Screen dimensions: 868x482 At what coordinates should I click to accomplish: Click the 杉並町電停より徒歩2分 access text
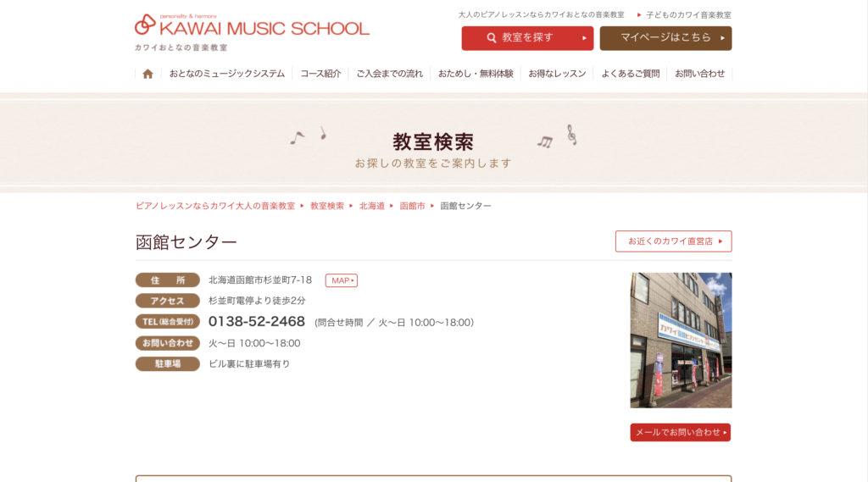[x=257, y=301]
